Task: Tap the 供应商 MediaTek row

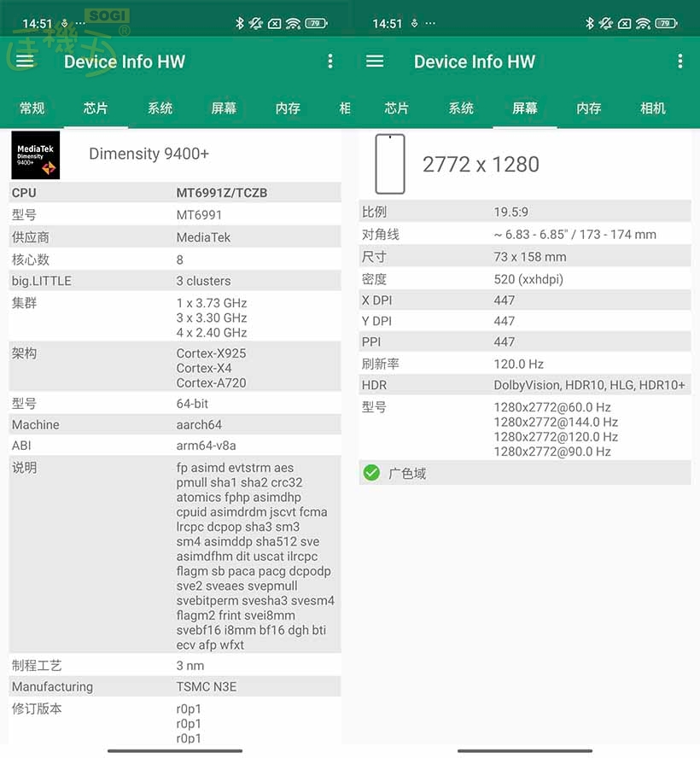Action: [x=175, y=237]
